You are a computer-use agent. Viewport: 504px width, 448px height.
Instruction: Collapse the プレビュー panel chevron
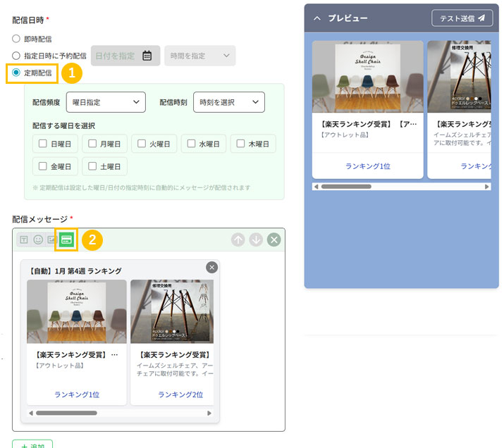coord(316,18)
